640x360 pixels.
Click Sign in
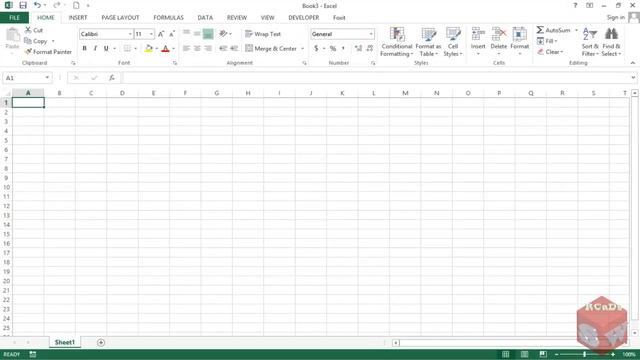(x=616, y=18)
